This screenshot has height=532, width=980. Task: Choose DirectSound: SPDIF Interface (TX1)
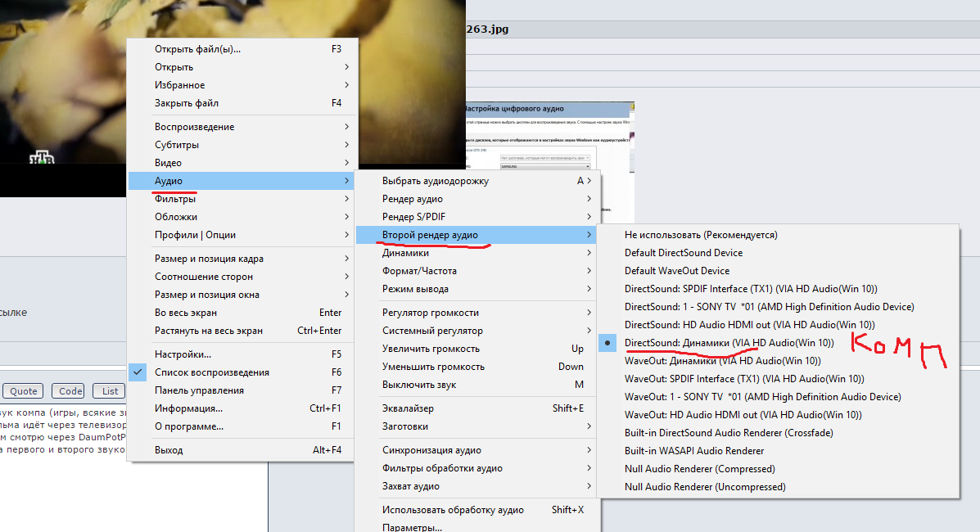(x=778, y=290)
